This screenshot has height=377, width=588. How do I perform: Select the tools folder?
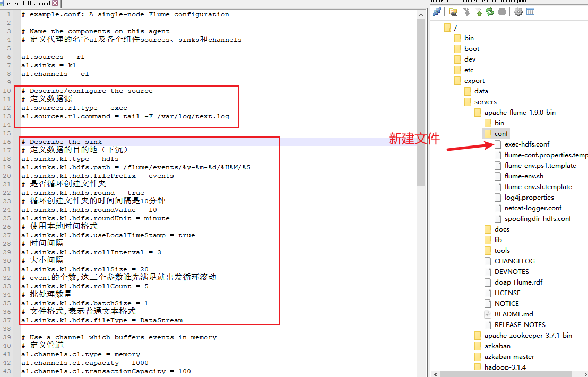pyautogui.click(x=502, y=251)
